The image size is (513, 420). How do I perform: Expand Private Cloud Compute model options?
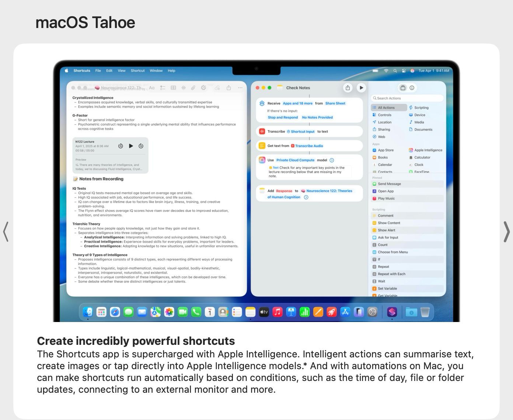332,160
